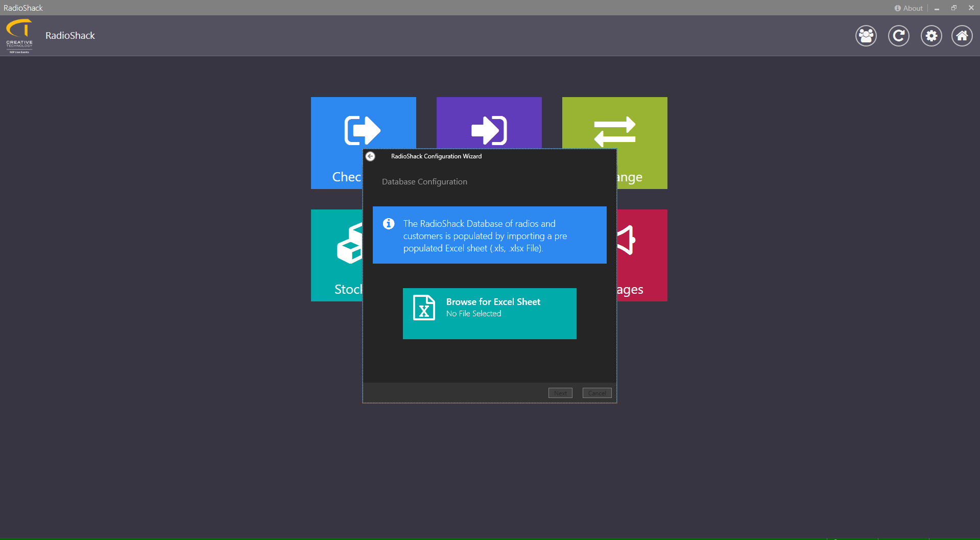
Task: Minimize the RadioShack window
Action: [937, 8]
